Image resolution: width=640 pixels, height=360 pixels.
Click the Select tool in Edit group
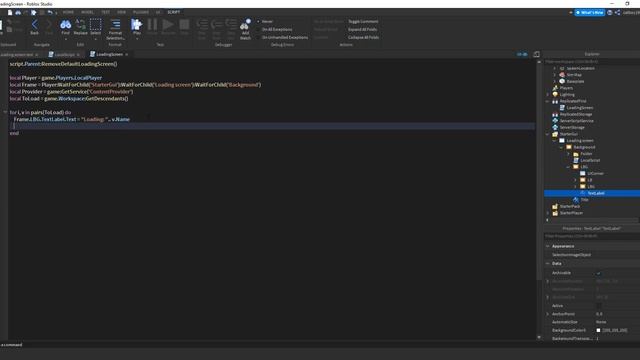(x=96, y=24)
